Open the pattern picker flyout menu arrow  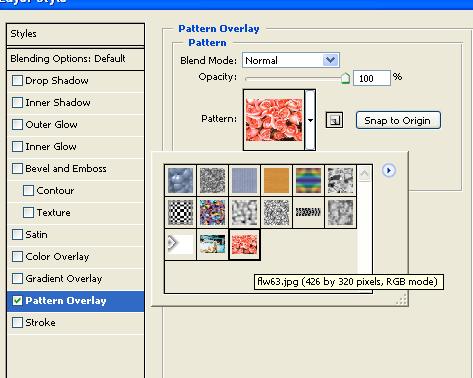tap(388, 171)
